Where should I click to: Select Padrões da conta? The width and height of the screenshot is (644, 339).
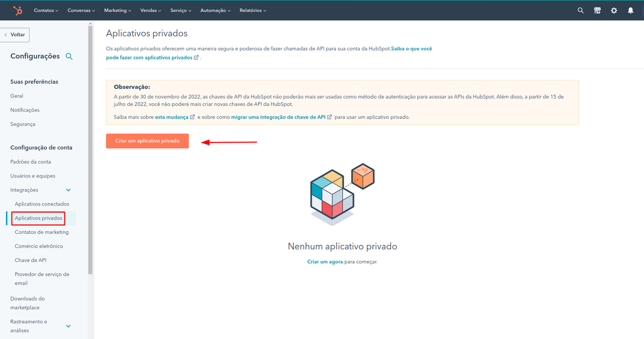tap(31, 162)
